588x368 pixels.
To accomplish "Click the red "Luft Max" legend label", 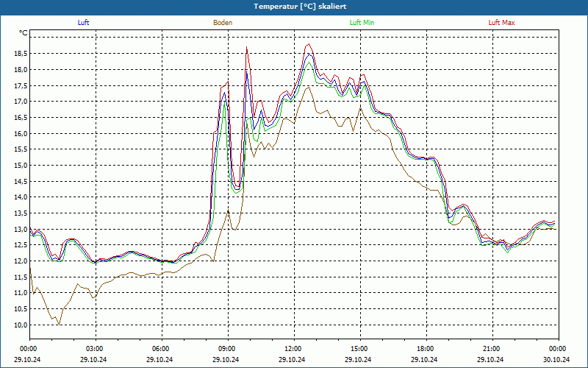I will 501,23.
